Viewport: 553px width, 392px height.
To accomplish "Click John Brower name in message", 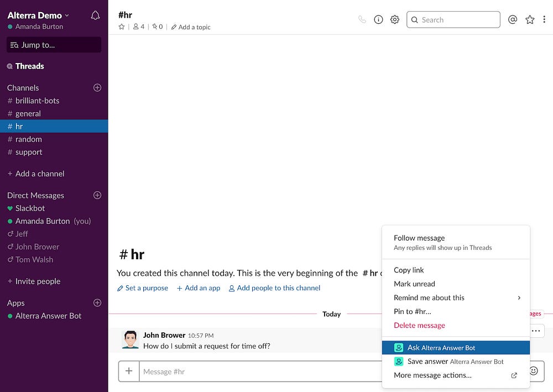I will click(164, 335).
